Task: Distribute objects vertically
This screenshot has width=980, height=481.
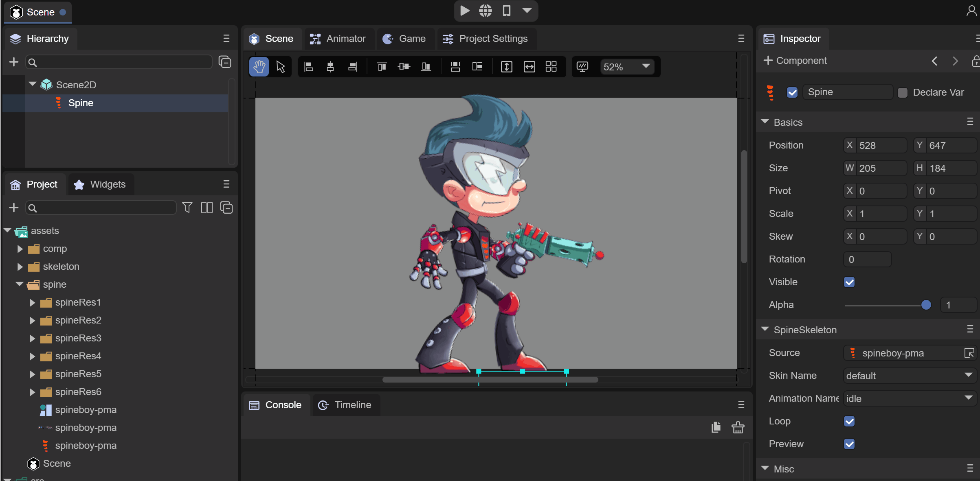Action: 455,67
